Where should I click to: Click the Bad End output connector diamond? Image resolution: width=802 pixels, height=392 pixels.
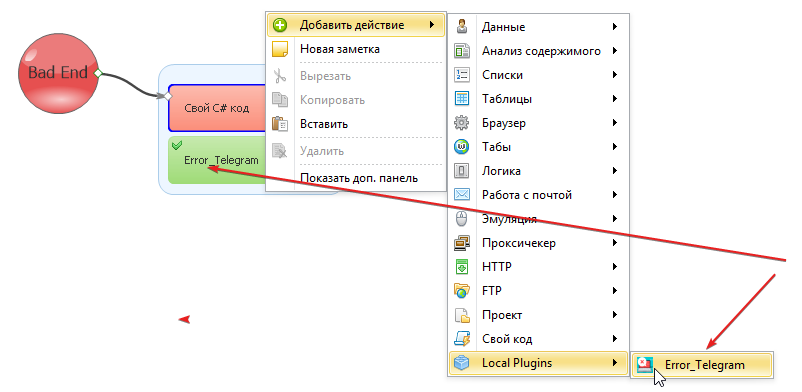99,73
